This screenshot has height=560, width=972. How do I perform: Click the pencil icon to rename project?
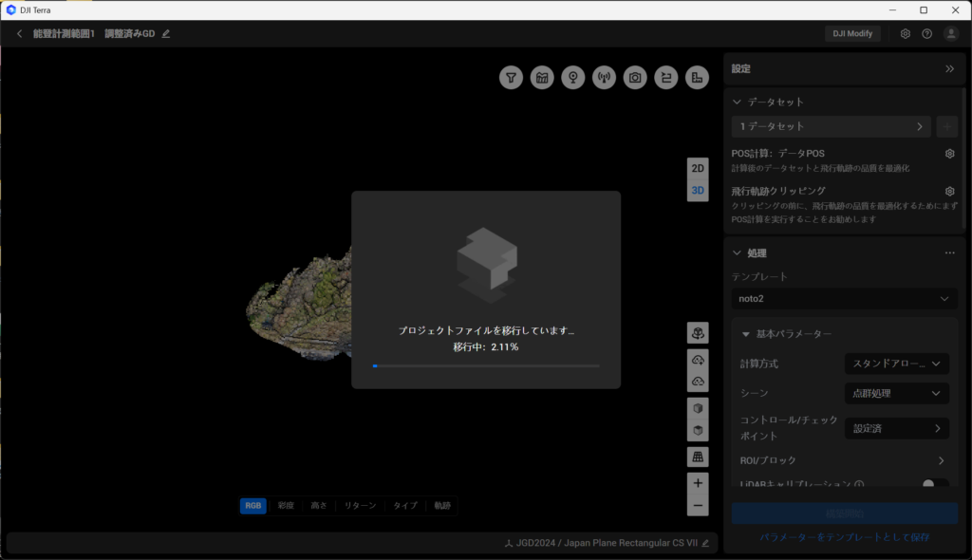point(166,33)
